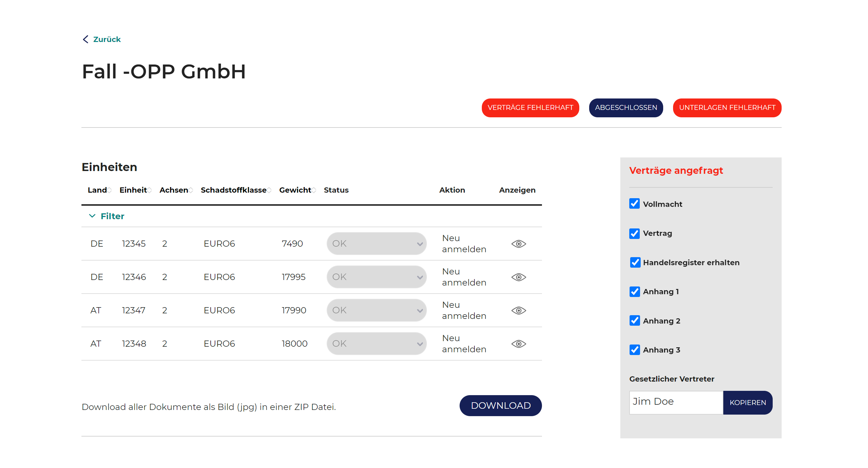The height and width of the screenshot is (468, 868).
Task: Toggle the Anhang 3 checkbox
Action: pos(634,350)
